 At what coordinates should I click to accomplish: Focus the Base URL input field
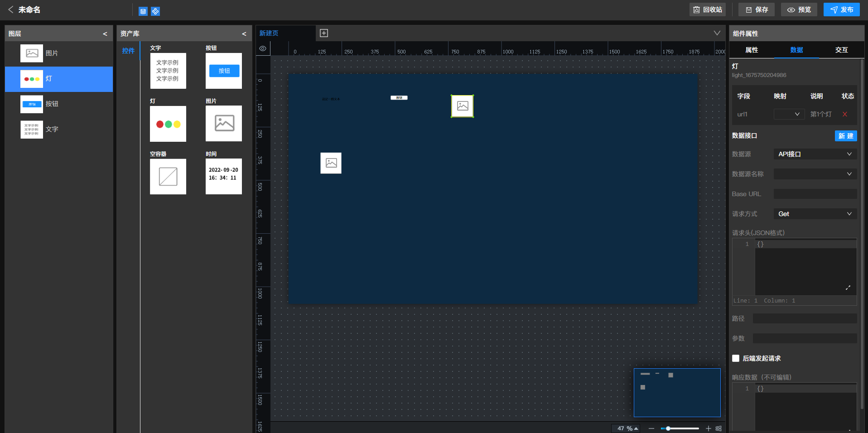point(815,194)
